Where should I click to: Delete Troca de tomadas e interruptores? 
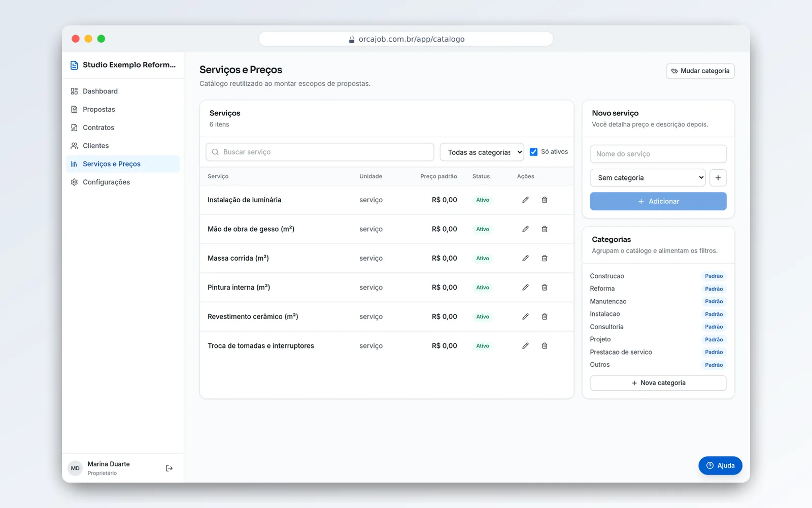[x=545, y=346]
